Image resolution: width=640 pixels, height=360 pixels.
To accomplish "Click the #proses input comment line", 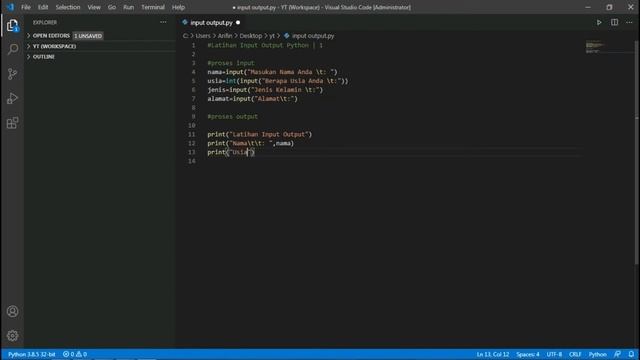I will [231, 63].
